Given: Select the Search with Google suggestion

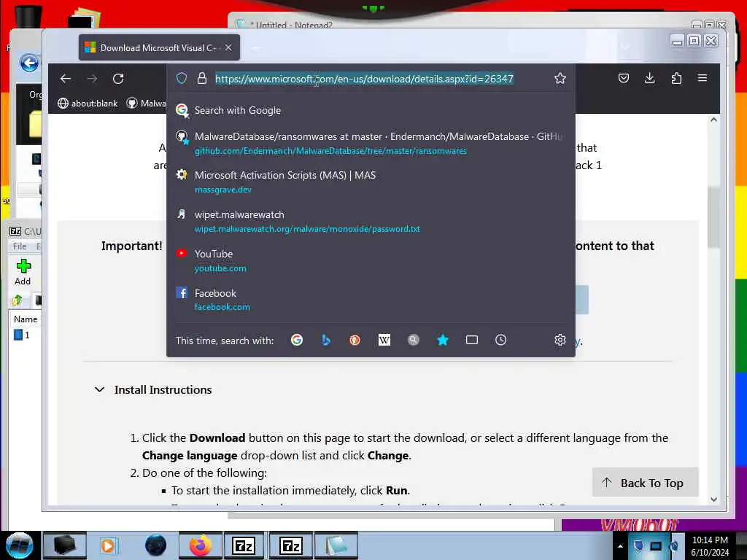Looking at the screenshot, I should [x=371, y=111].
